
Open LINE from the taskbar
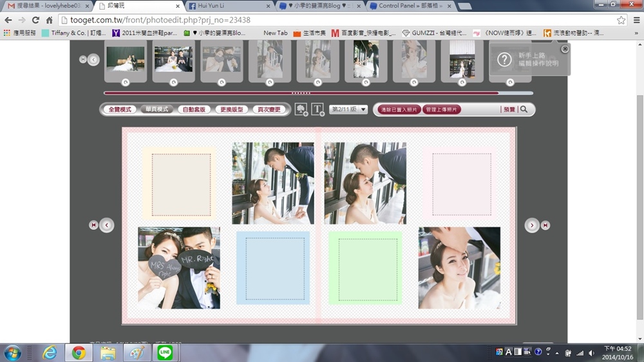(165, 352)
